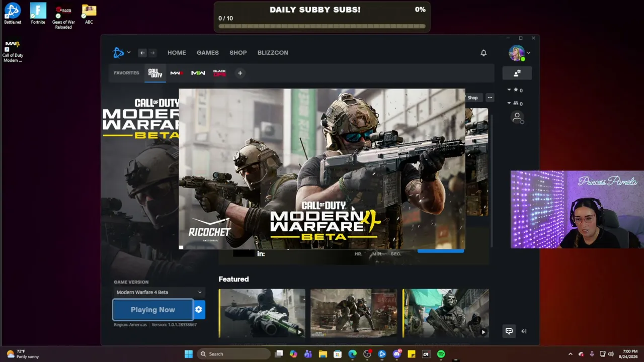The image size is (644, 362).
Task: Open the ABC desktop folder
Action: click(x=89, y=14)
